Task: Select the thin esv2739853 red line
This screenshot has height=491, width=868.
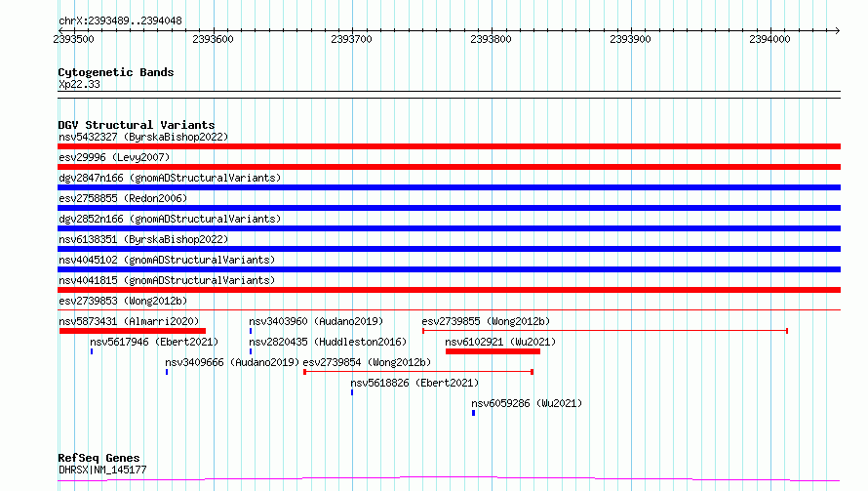Action: pos(449,310)
